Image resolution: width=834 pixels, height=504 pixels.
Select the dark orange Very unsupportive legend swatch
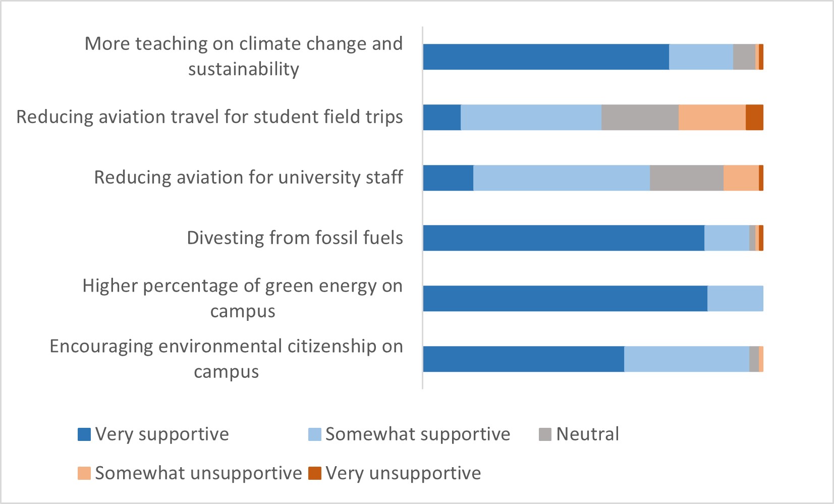point(314,473)
